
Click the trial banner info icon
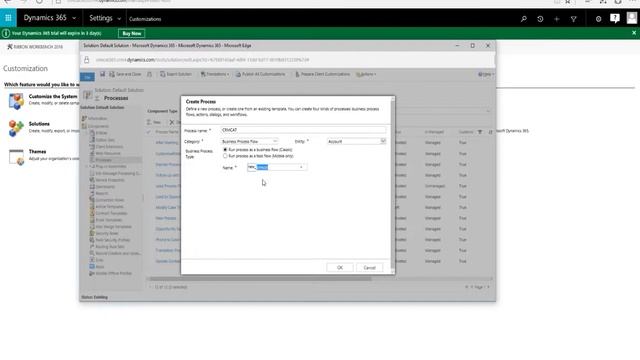[6, 33]
